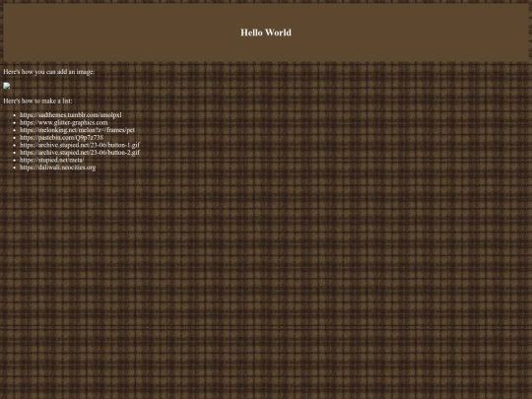Screen dimensions: 532x399
Task: Click the Hello World heading
Action: coord(266,33)
